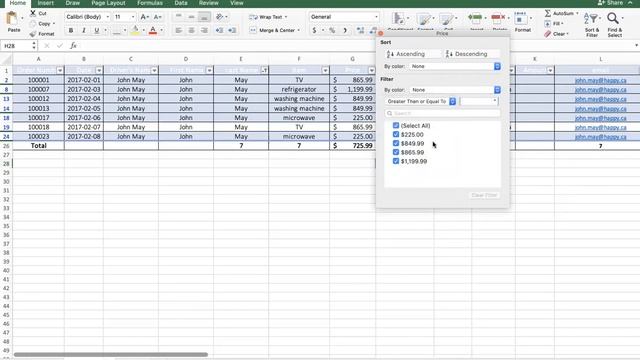Click the Share button
Image resolution: width=640 pixels, height=360 pixels.
(611, 3)
